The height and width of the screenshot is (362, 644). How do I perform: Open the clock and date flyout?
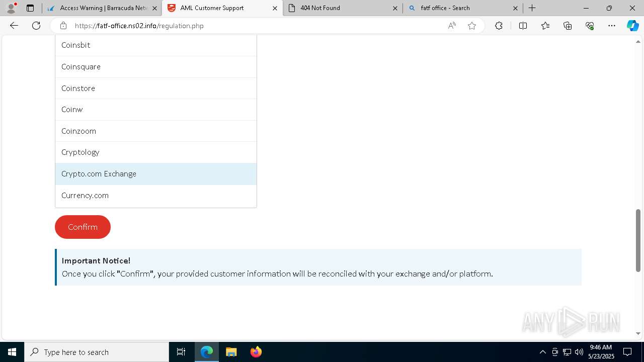[601, 352]
